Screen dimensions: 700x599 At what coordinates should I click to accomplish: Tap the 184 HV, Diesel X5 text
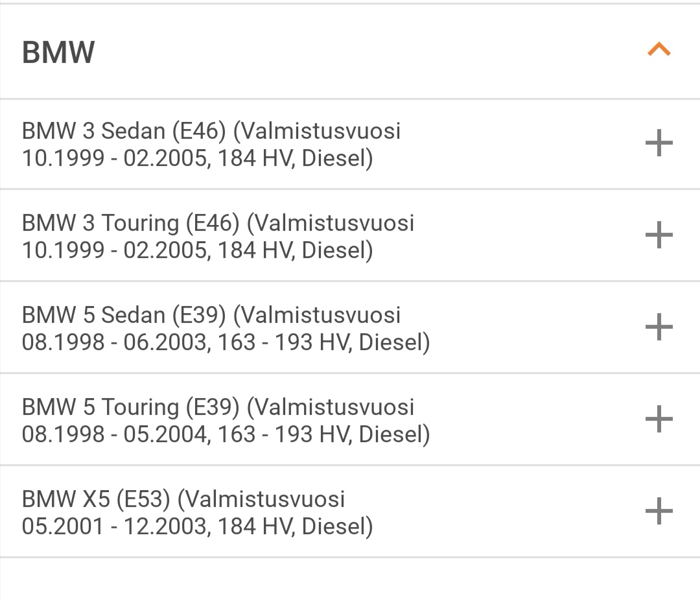pos(296,526)
